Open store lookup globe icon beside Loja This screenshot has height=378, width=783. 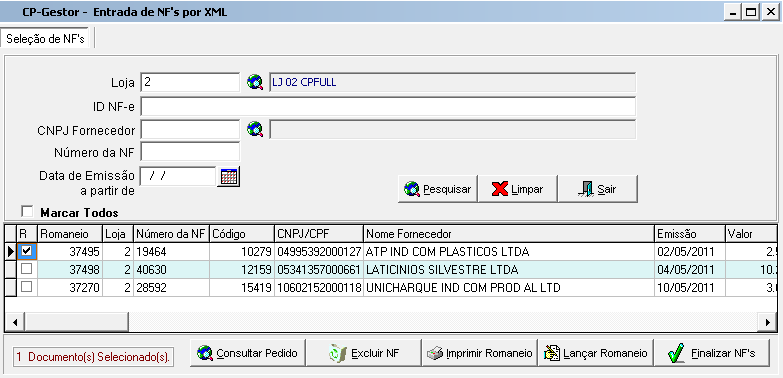click(255, 82)
